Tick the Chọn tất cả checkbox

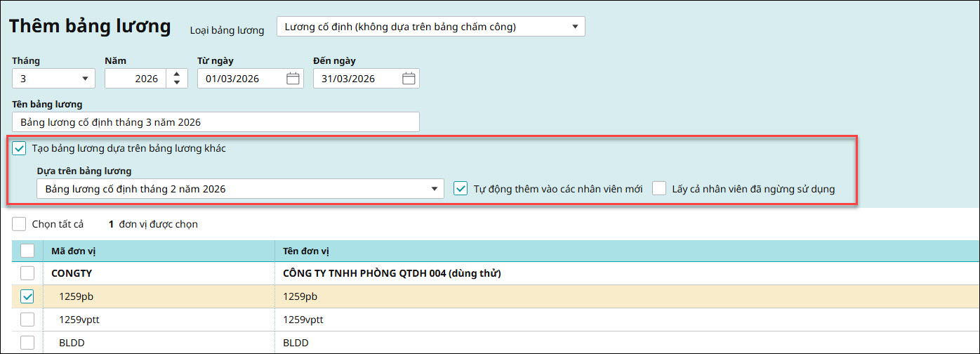[x=20, y=224]
